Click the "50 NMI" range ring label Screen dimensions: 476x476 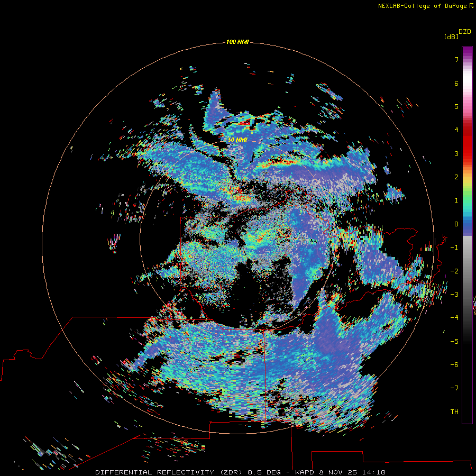(x=237, y=140)
